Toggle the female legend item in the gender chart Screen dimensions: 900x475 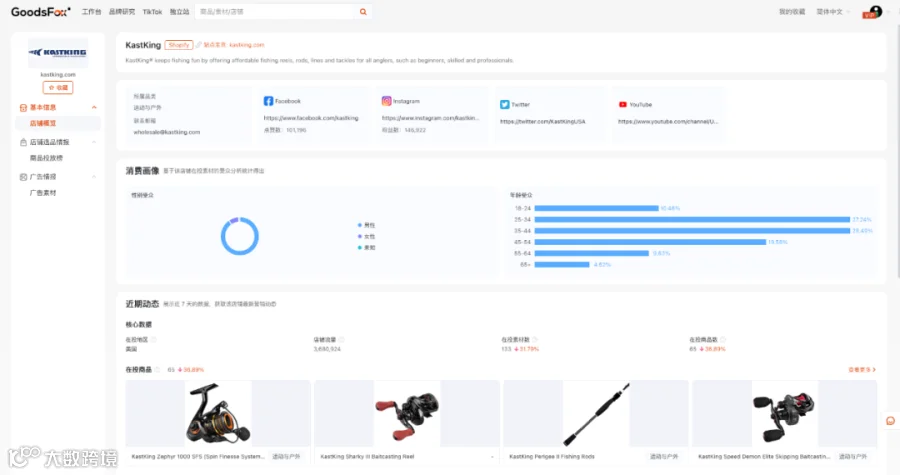pyautogui.click(x=366, y=236)
